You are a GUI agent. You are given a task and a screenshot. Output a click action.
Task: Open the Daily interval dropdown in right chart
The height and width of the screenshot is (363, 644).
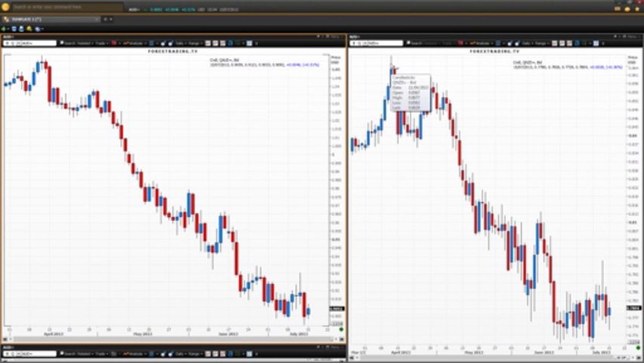click(527, 43)
